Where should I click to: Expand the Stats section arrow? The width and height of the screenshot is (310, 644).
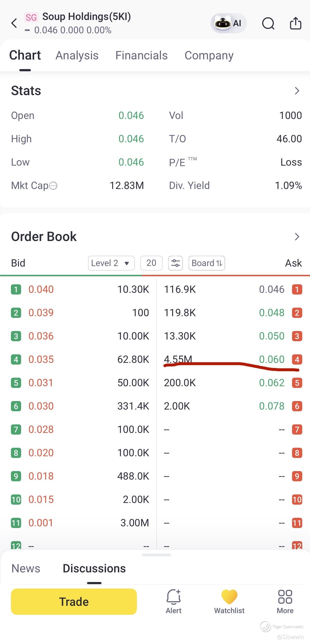tap(297, 91)
